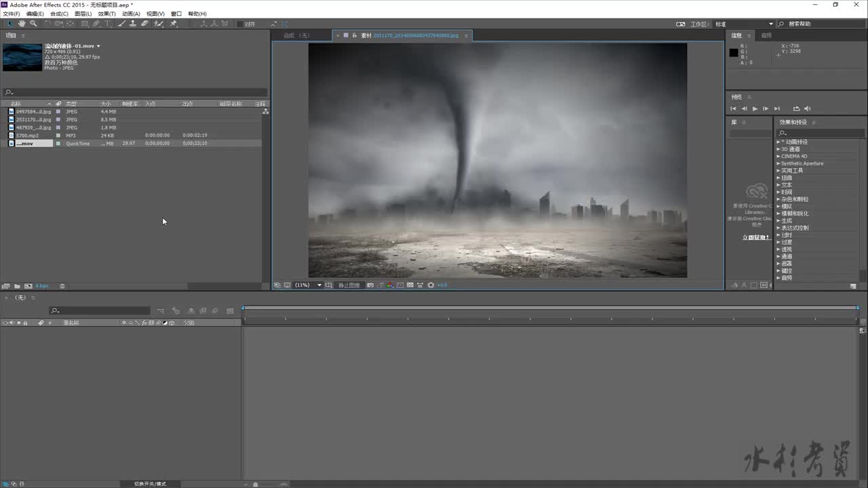Toggle the video eye column header in timeline
Image resolution: width=868 pixels, height=488 pixels.
[5, 323]
